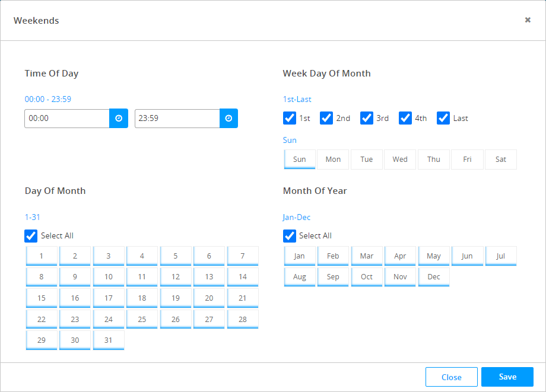Toggle day 15 of the month
The image size is (546, 392).
[x=42, y=298]
